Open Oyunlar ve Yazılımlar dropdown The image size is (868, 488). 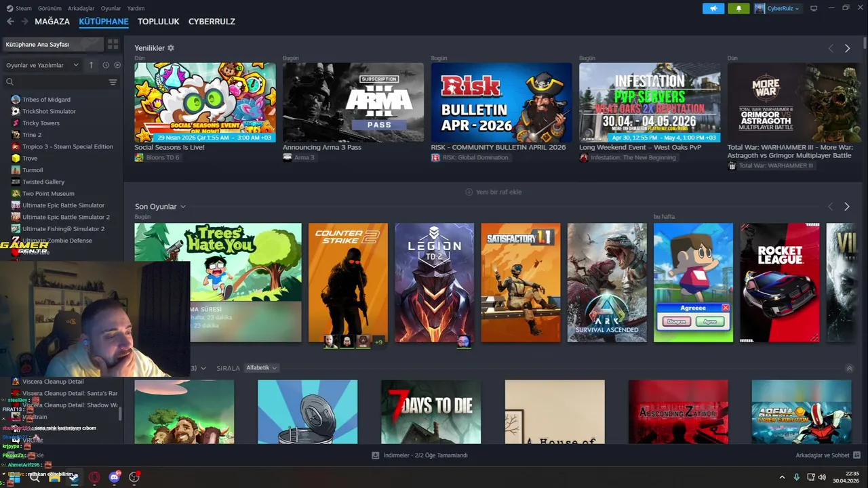pyautogui.click(x=43, y=65)
